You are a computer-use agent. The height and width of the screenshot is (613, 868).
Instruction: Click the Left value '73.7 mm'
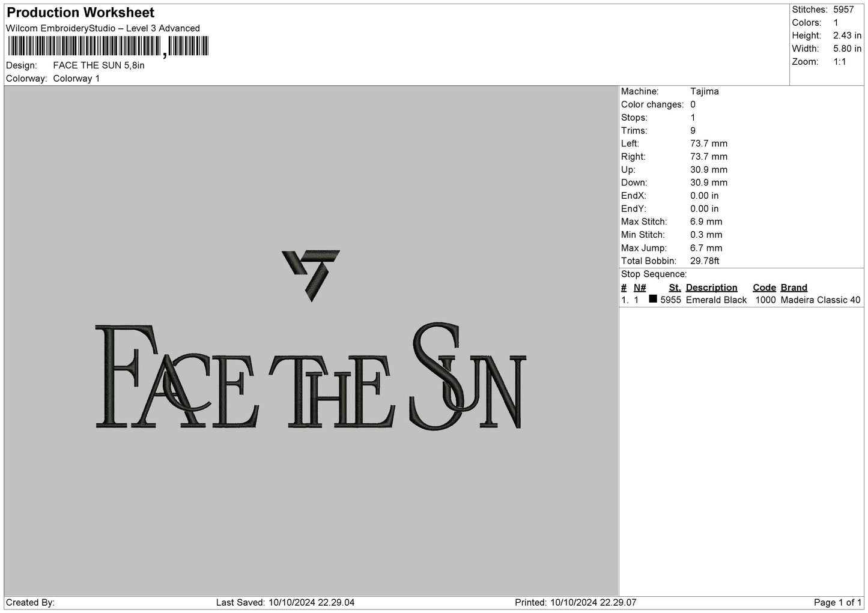click(709, 143)
